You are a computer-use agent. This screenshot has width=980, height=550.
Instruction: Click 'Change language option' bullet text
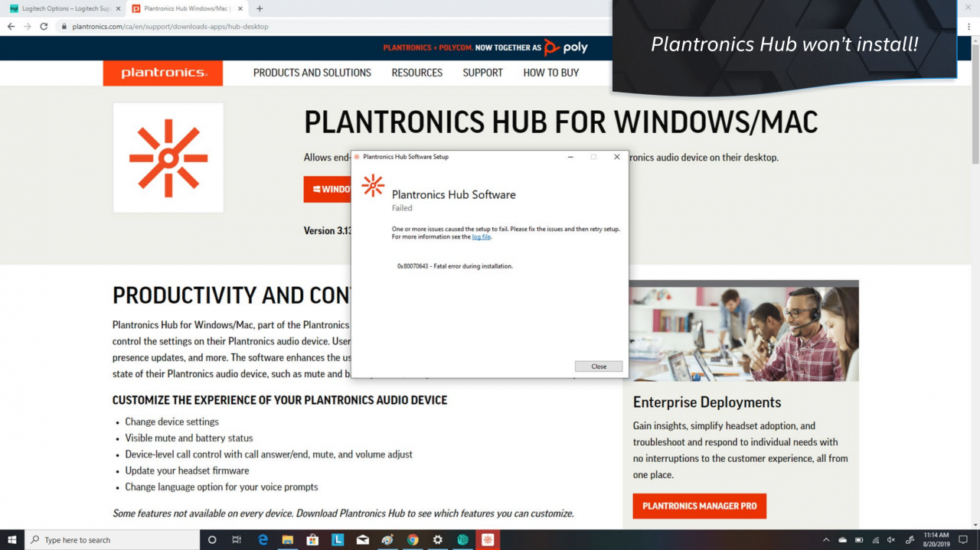click(221, 487)
